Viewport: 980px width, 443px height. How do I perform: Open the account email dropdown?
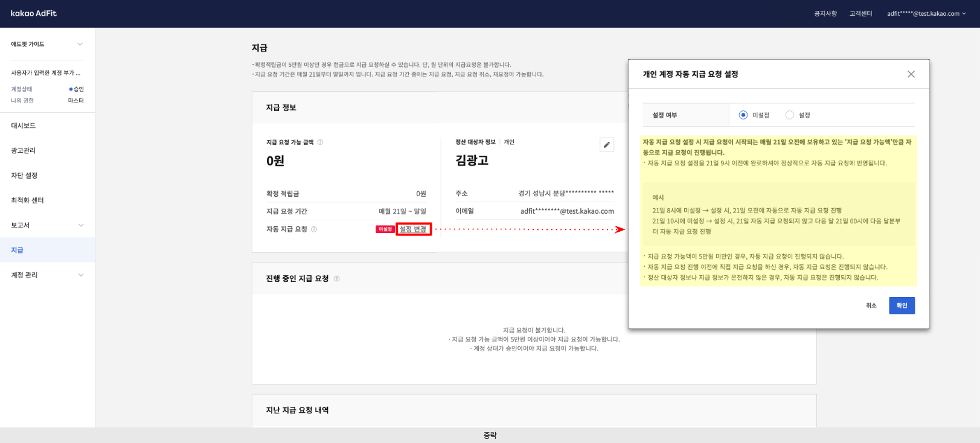[926, 14]
